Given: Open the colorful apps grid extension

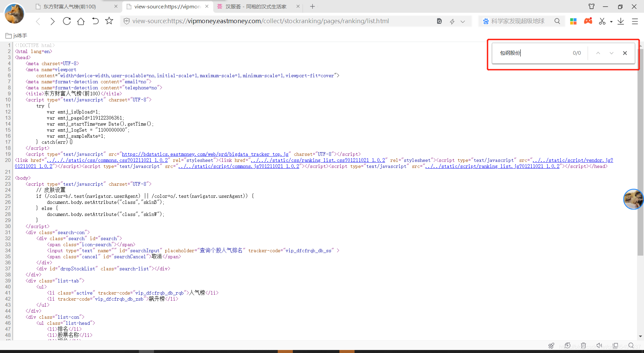Looking at the screenshot, I should point(573,21).
